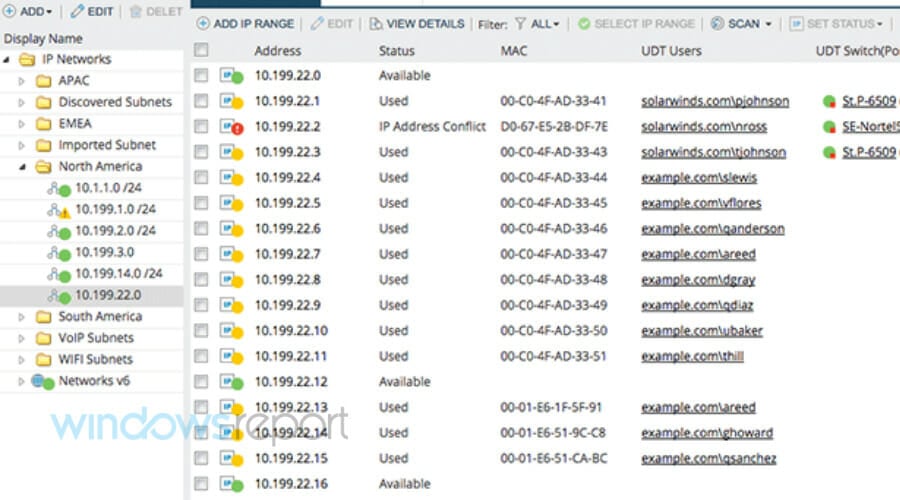Screen dimensions: 900x500
Task: Click the 10.1.1.0 /24 subnet icon
Action: pyautogui.click(x=58, y=188)
